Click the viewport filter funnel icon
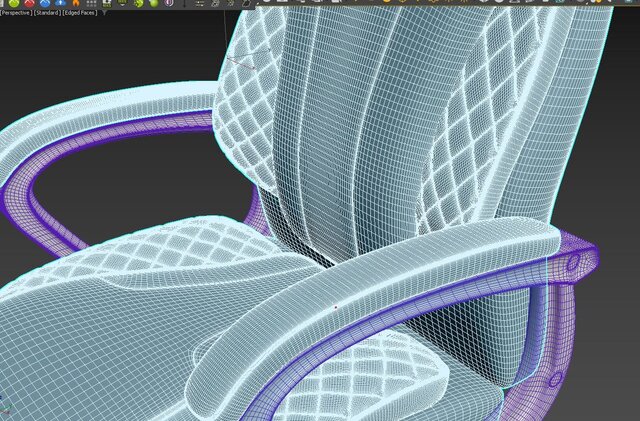Image resolution: width=640 pixels, height=421 pixels. [x=104, y=13]
